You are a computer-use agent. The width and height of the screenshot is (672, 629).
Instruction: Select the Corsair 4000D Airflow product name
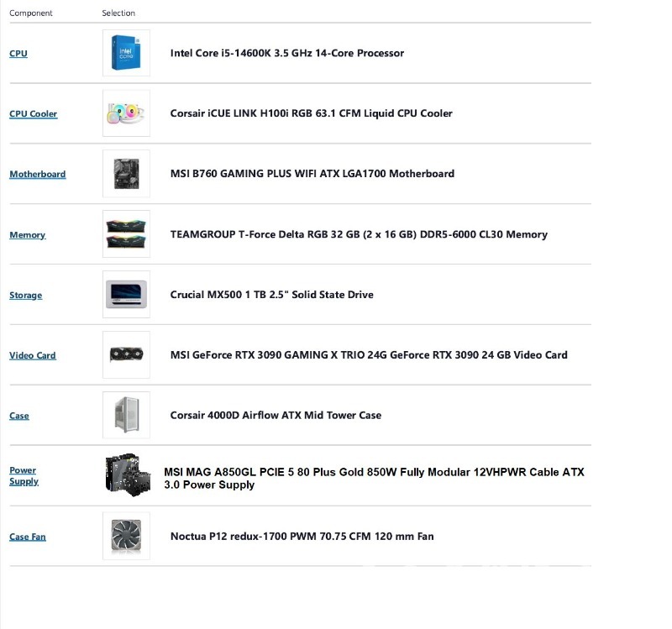276,415
